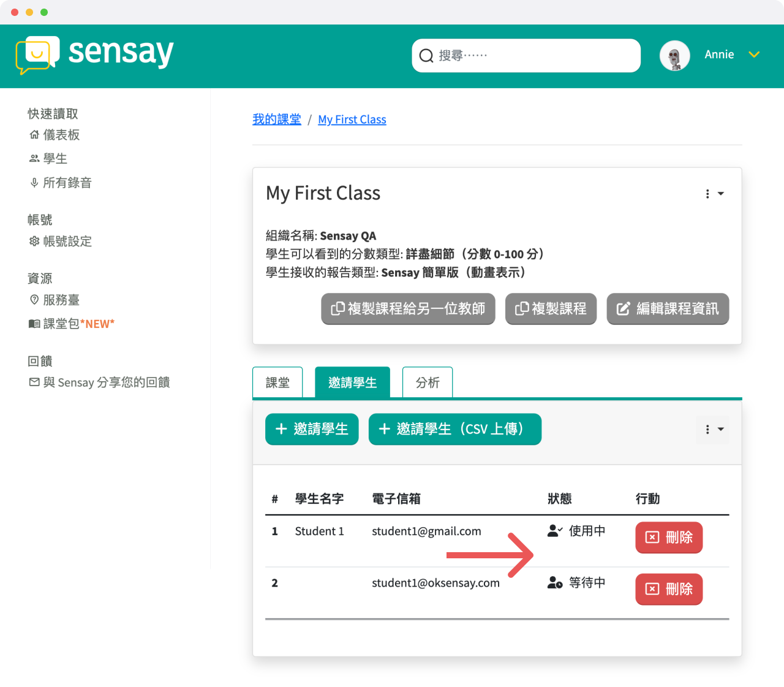
Task: Click the 電子信箱 column header
Action: point(396,499)
